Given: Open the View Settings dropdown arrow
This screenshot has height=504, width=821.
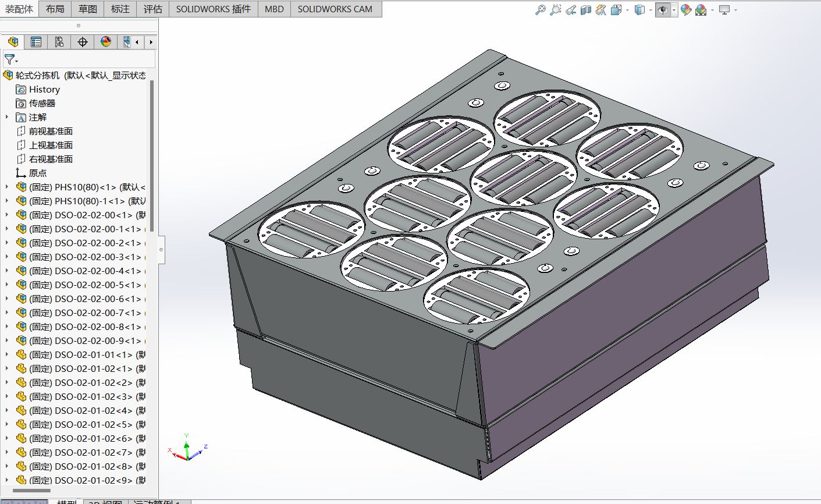Looking at the screenshot, I should (735, 10).
